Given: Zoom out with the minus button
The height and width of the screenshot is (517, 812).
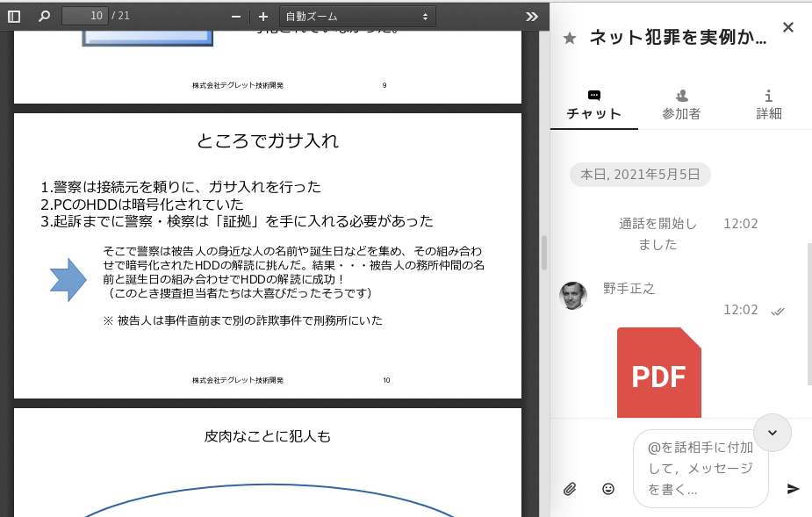Looking at the screenshot, I should click(x=236, y=17).
